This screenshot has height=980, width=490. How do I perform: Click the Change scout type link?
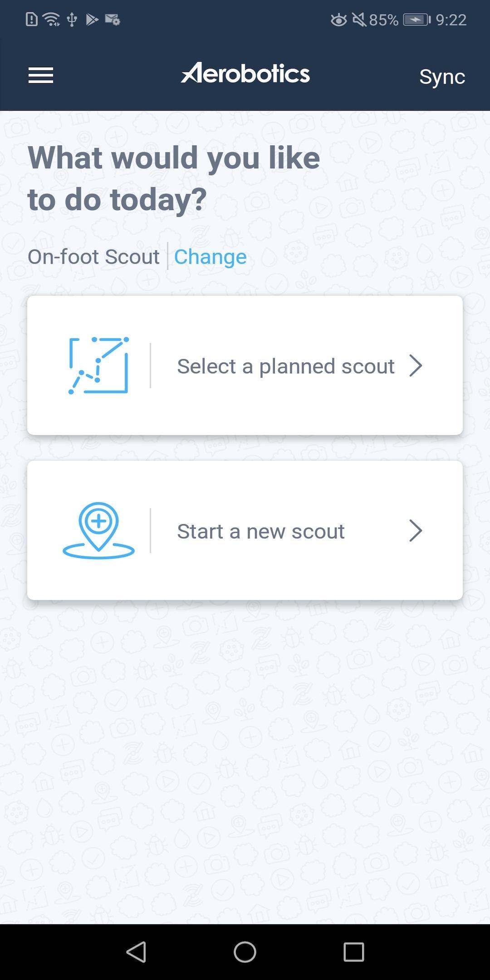coord(211,257)
